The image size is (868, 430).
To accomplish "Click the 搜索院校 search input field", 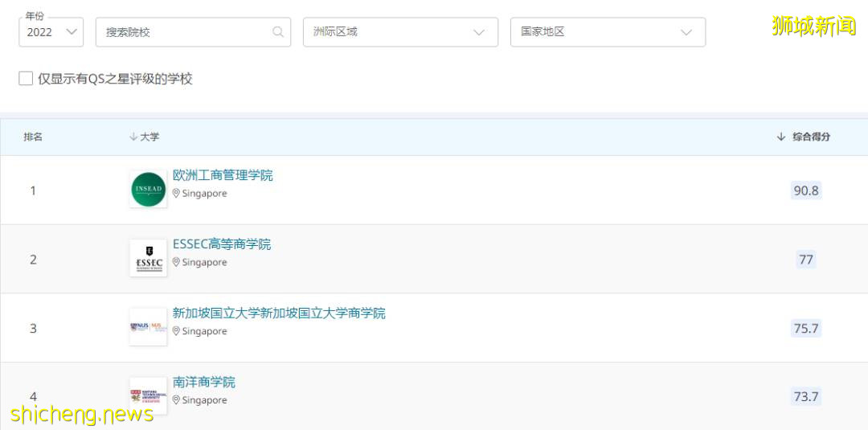I will 193,32.
